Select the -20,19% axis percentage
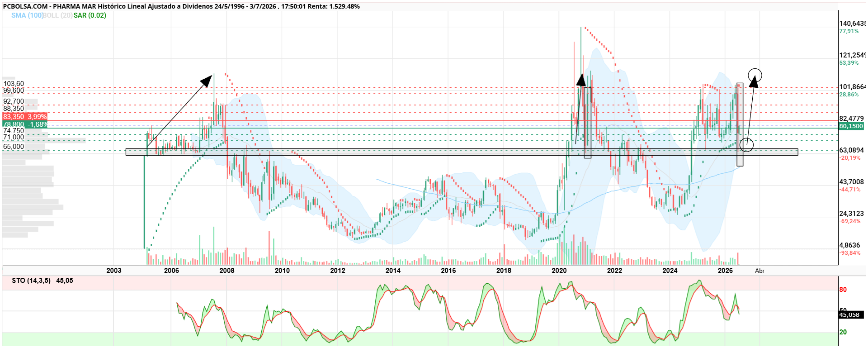The image size is (868, 348). (850, 158)
